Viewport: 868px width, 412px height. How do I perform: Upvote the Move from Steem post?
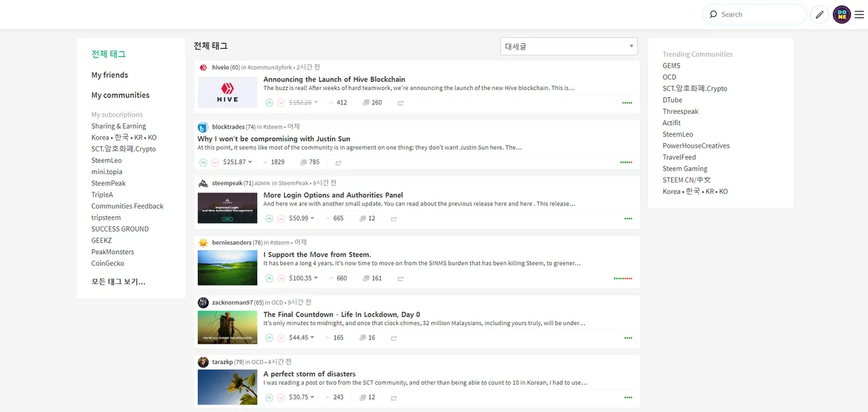(x=269, y=279)
